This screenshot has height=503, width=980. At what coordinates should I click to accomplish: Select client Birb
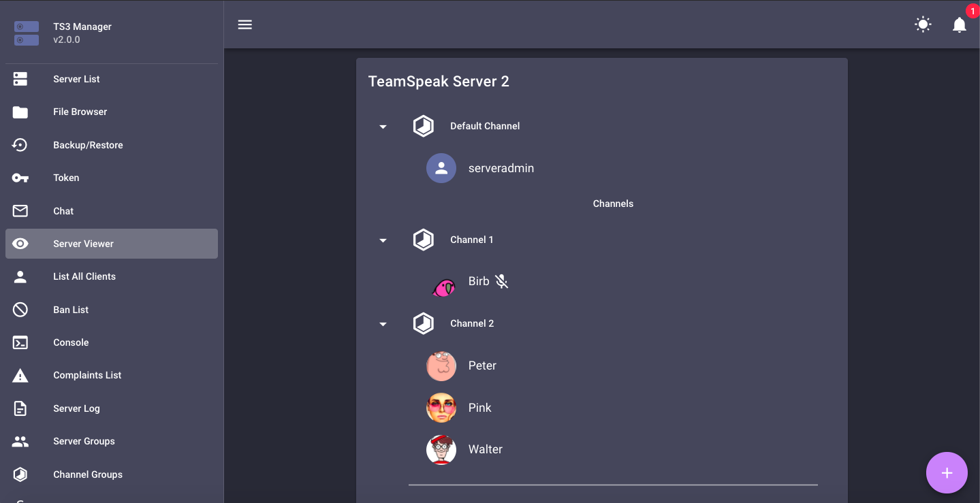pyautogui.click(x=479, y=281)
